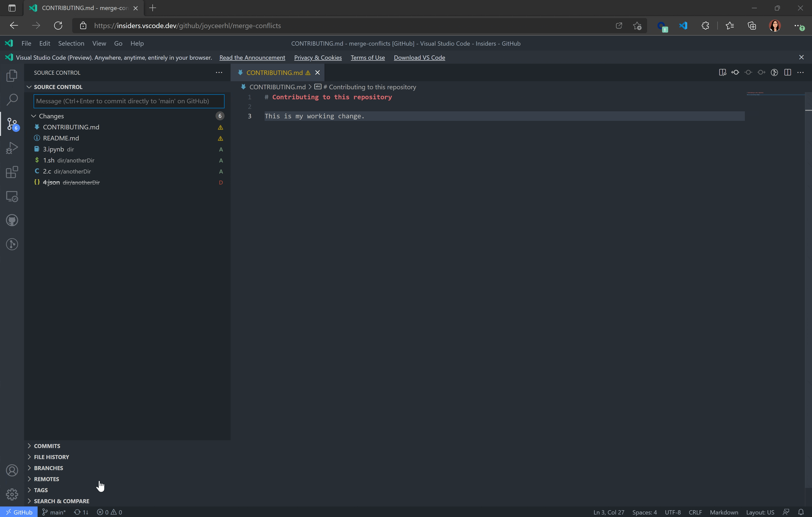Click Privacy & Cookies link
The width and height of the screenshot is (812, 517).
pyautogui.click(x=318, y=58)
